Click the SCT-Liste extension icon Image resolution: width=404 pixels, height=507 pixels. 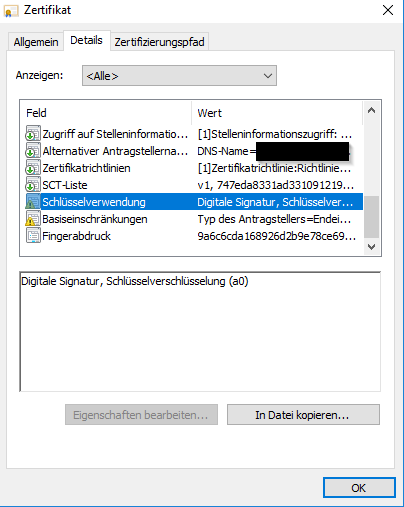point(33,185)
